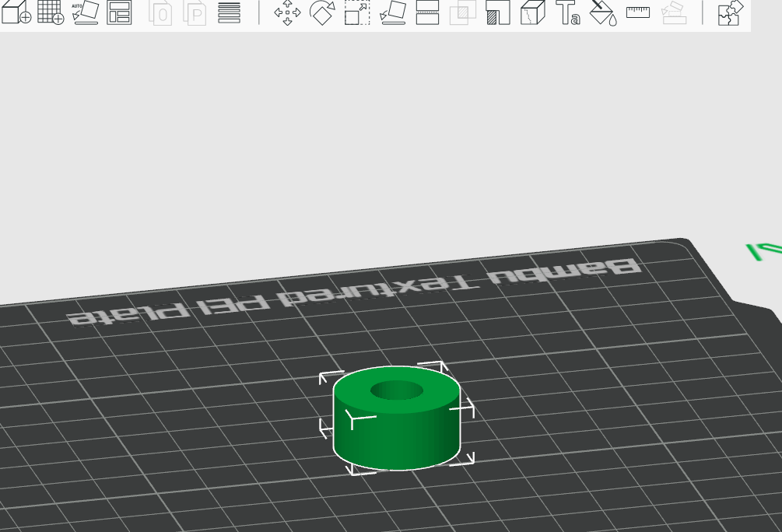
Task: Activate the Rotate tool
Action: [322, 12]
